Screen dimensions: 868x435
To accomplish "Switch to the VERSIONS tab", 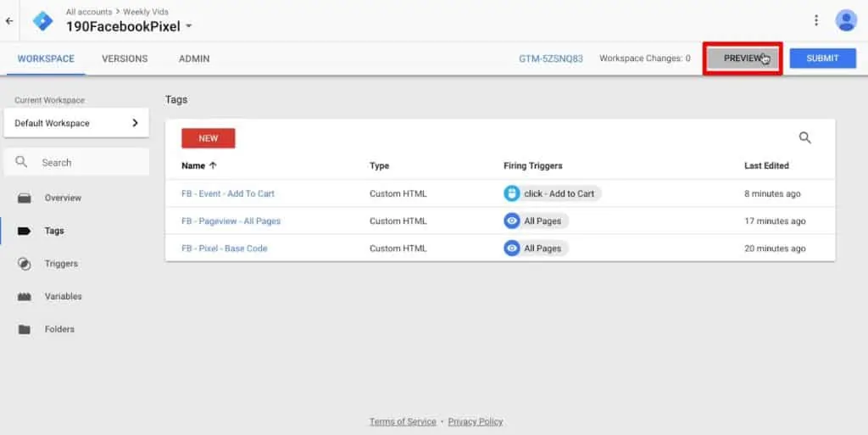I will coord(125,59).
